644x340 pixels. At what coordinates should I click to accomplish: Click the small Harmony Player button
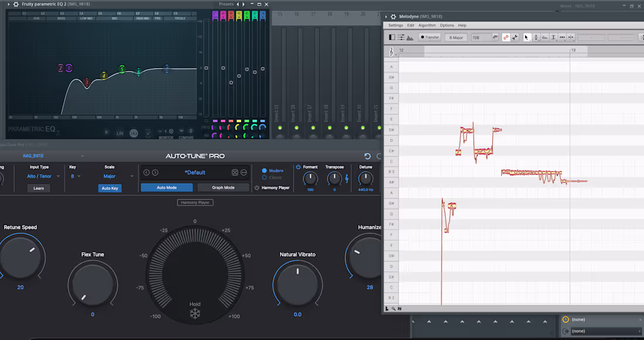pyautogui.click(x=195, y=202)
